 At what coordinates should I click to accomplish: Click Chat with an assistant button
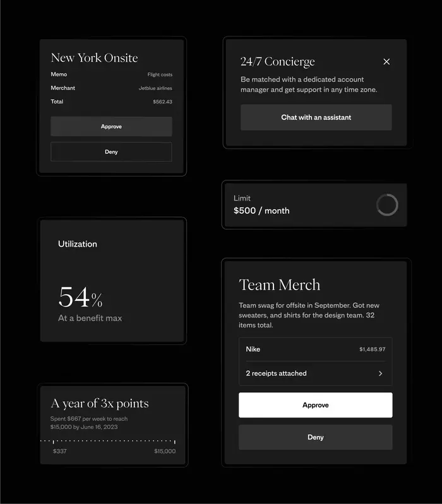click(316, 117)
